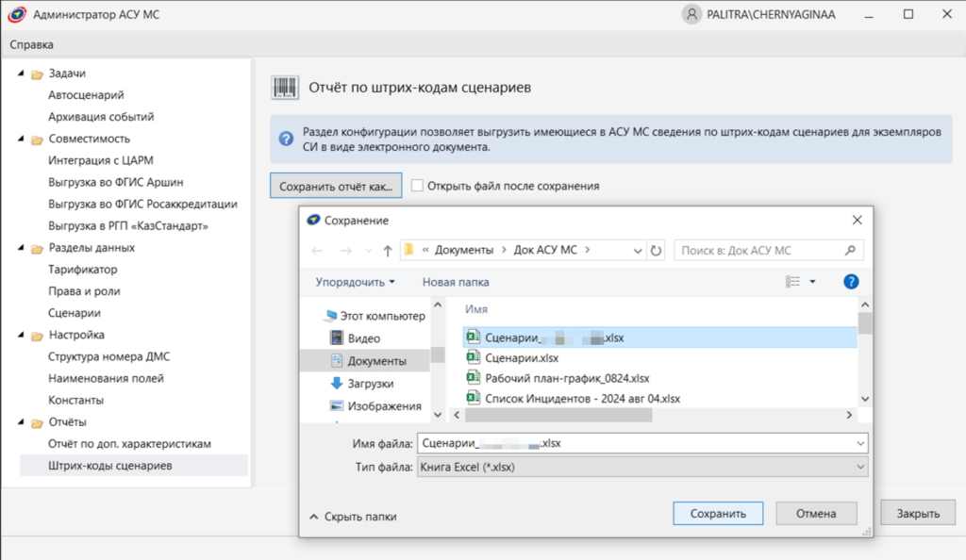Click Excel icon of Рабочий план-график_0824.xlsx
The height and width of the screenshot is (560, 966).
click(x=474, y=377)
